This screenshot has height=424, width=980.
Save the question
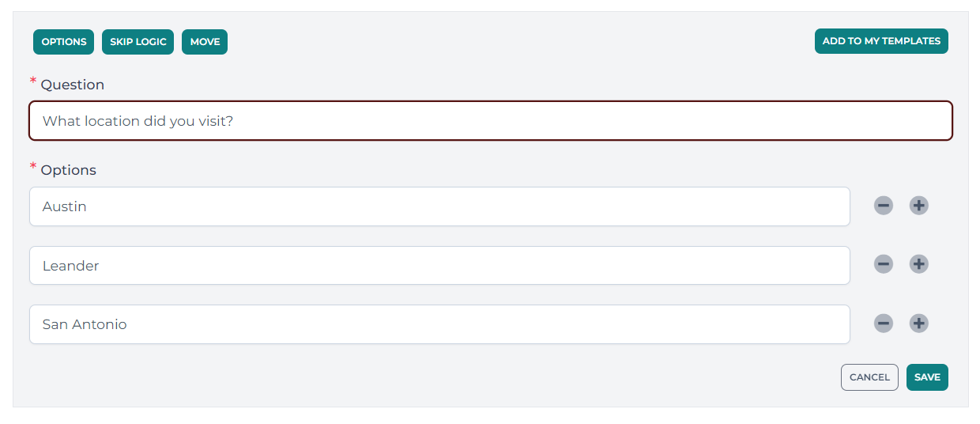tap(927, 377)
